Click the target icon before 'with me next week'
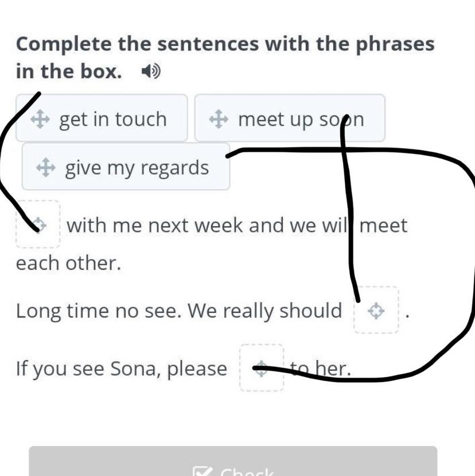 pos(38,224)
